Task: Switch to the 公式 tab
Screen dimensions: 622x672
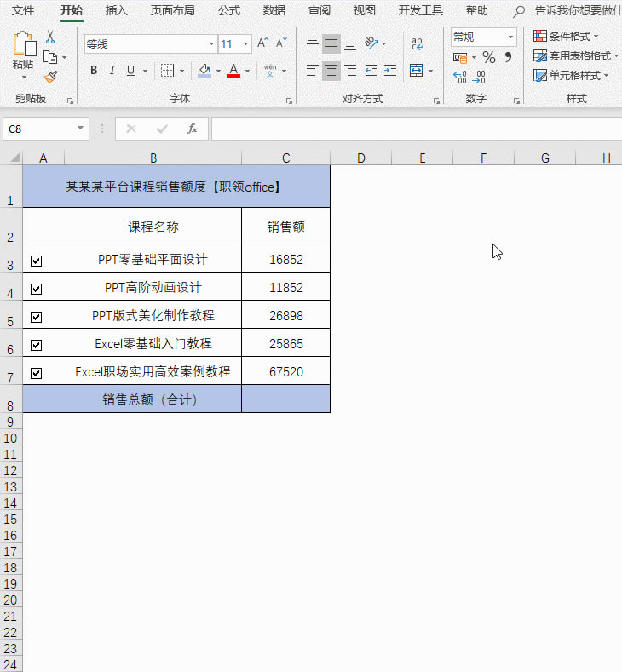Action: 229,10
